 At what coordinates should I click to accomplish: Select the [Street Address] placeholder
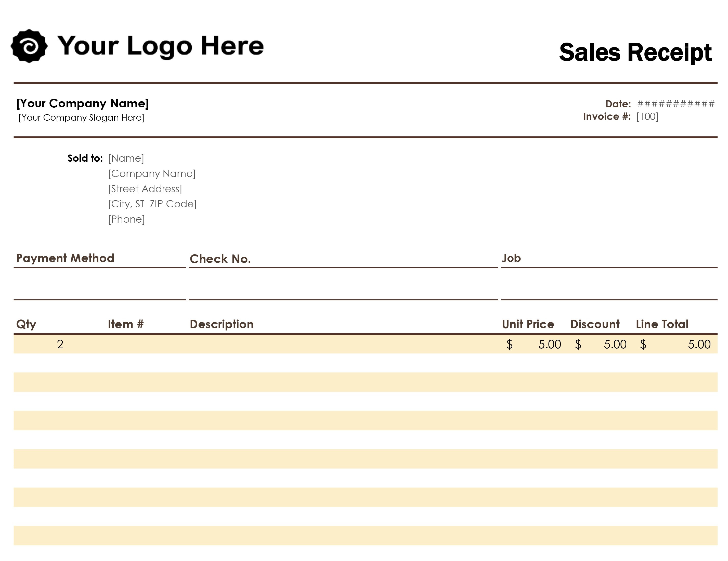pyautogui.click(x=145, y=189)
